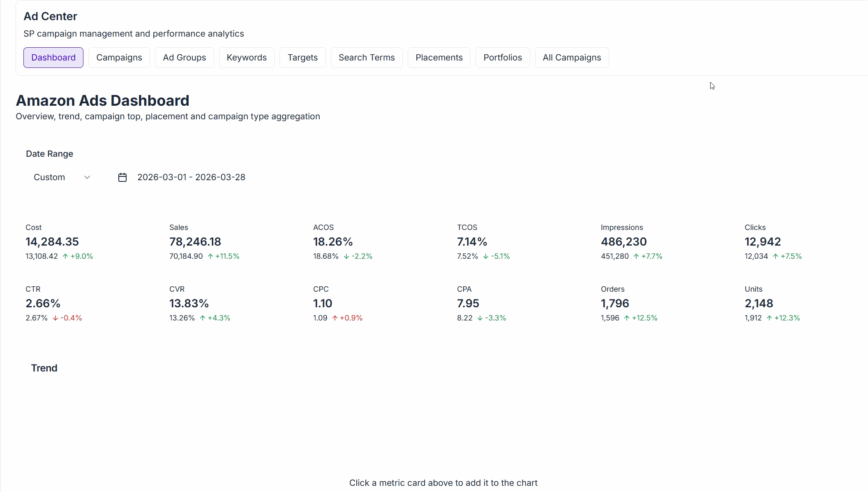The width and height of the screenshot is (868, 492).
Task: Click the date range text 2026-03-01 - 2026-03-28
Action: pos(191,177)
